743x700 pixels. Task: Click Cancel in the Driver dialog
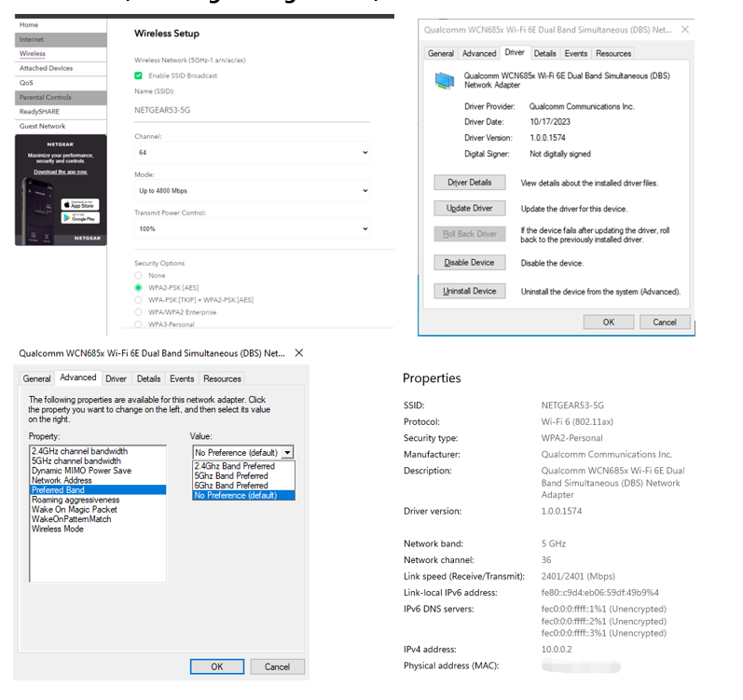tap(665, 323)
